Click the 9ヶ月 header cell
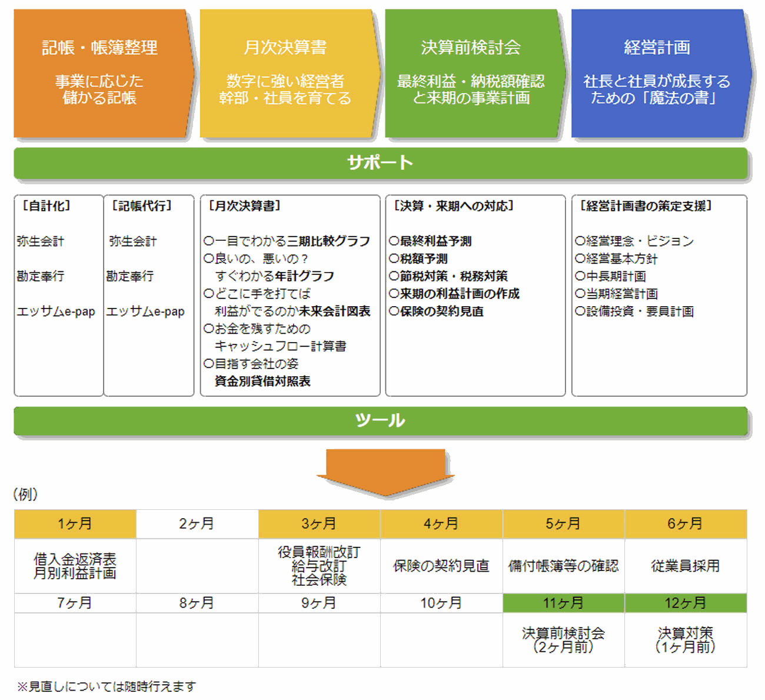This screenshot has width=765, height=700. click(x=320, y=603)
